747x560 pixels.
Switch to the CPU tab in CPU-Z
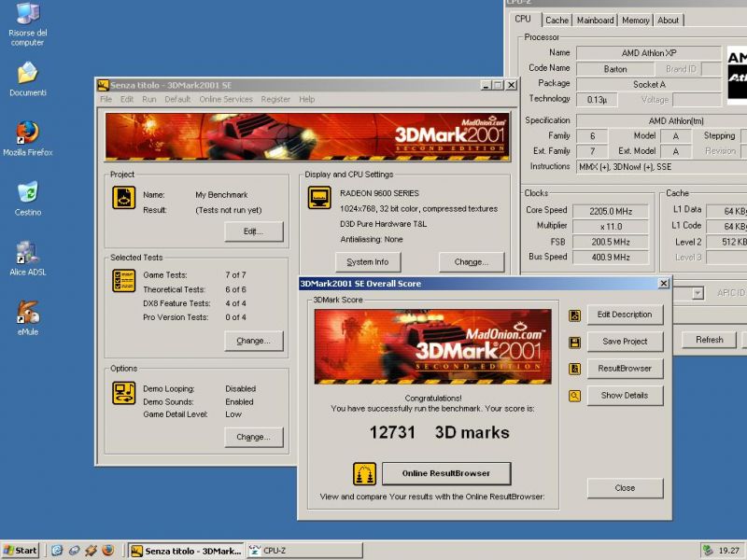pyautogui.click(x=523, y=19)
